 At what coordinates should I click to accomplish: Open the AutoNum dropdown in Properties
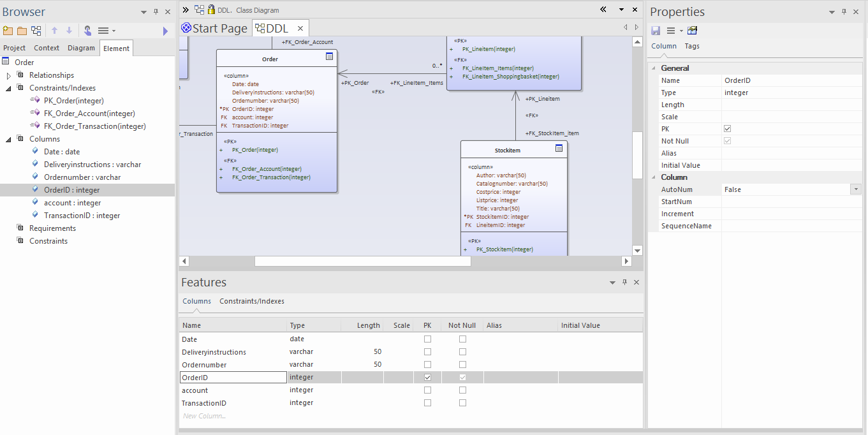point(855,189)
